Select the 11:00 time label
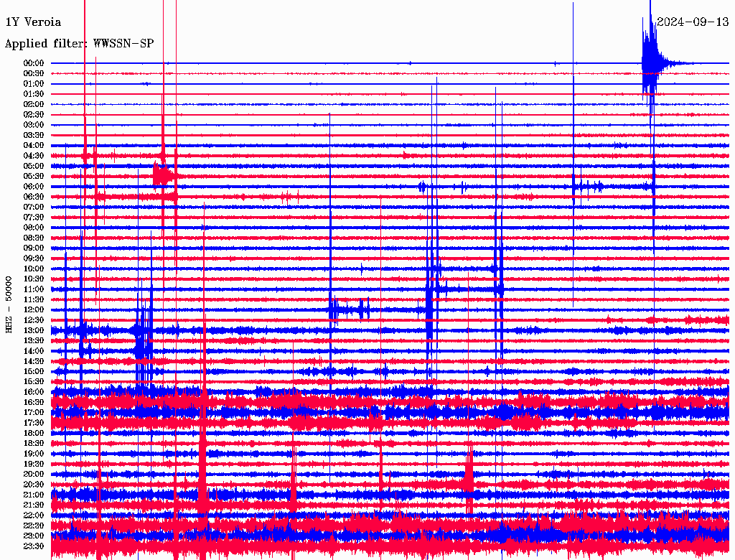The image size is (735, 560). (34, 289)
